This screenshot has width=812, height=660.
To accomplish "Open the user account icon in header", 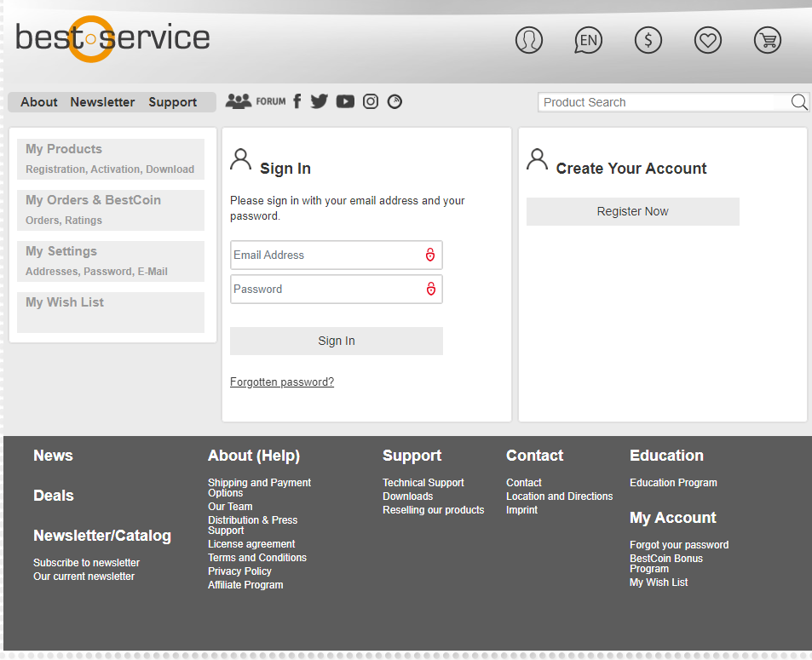I will pyautogui.click(x=529, y=40).
